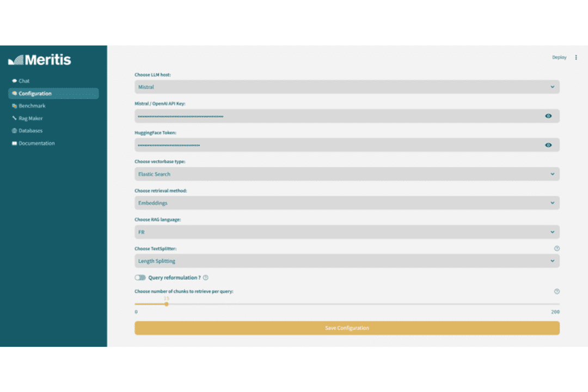
Task: Click the chunks-per-query slider handle
Action: 167,304
